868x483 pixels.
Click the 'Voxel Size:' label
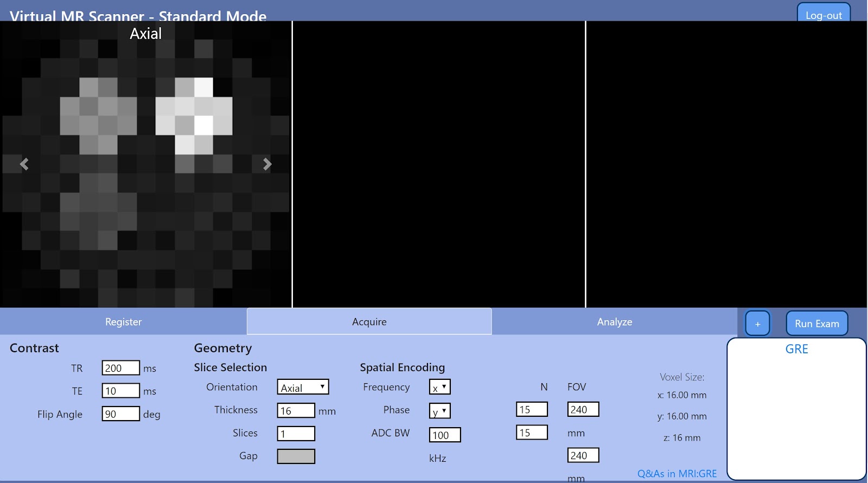tap(682, 377)
